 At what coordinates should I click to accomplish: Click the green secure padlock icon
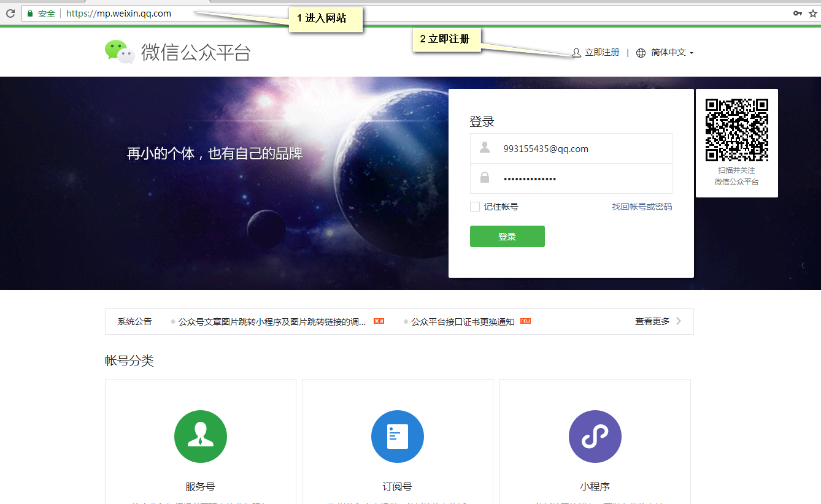pos(30,13)
